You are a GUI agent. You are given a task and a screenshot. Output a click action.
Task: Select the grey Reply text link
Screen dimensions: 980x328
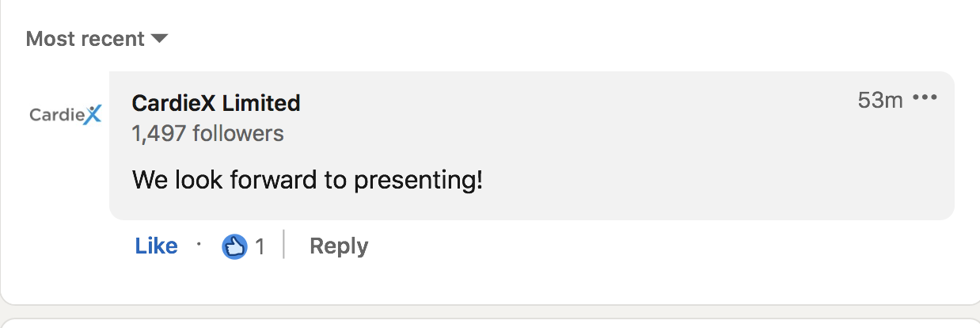(x=339, y=246)
